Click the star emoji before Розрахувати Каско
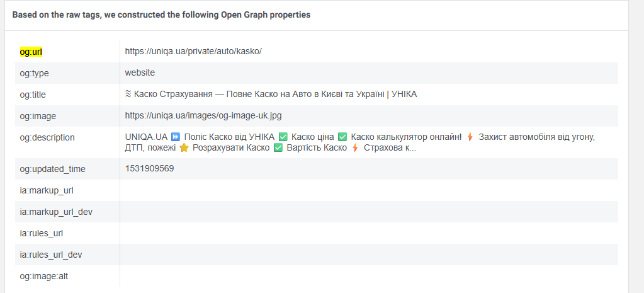The height and width of the screenshot is (293, 644). pyautogui.click(x=184, y=148)
